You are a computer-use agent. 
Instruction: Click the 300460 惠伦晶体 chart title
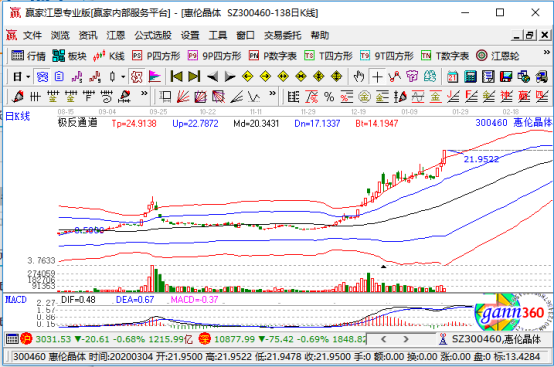tap(513, 123)
